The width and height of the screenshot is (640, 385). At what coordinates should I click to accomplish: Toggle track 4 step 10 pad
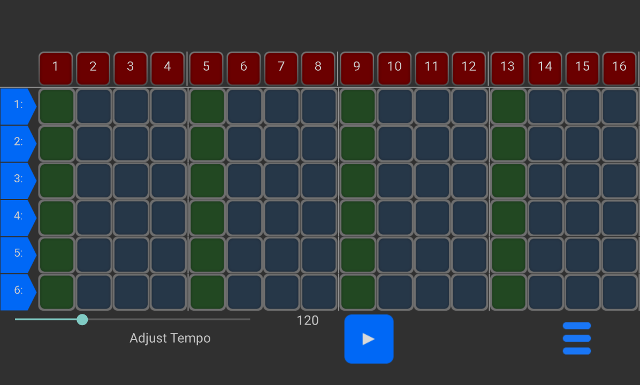point(395,218)
